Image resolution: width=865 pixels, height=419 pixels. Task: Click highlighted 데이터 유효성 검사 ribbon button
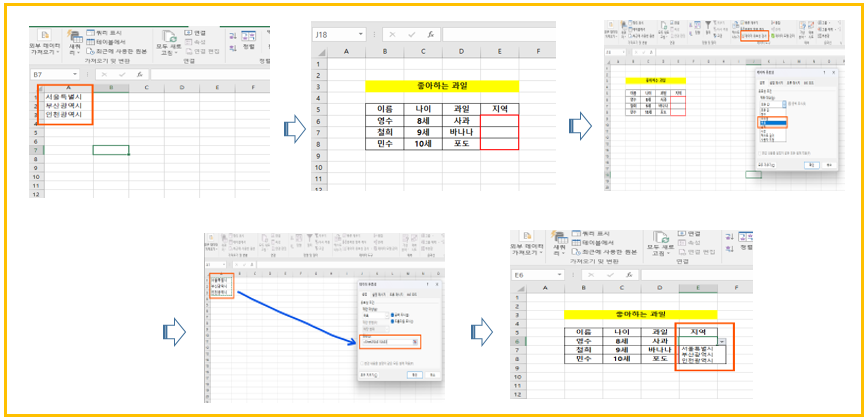click(x=755, y=36)
